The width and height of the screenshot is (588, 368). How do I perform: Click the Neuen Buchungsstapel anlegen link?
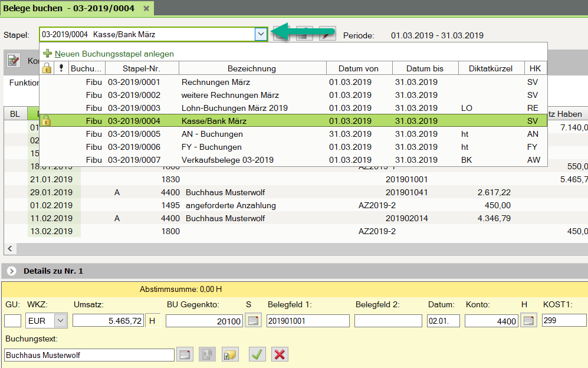pos(114,54)
